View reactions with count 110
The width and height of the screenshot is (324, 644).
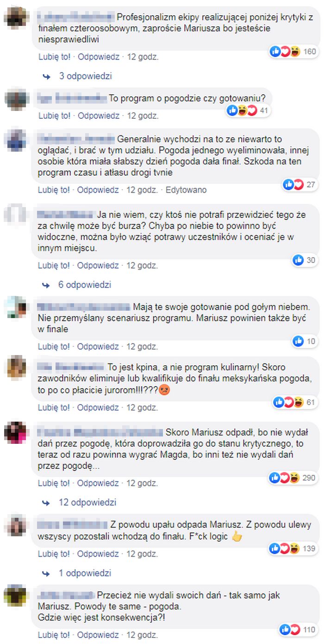pos(299,629)
